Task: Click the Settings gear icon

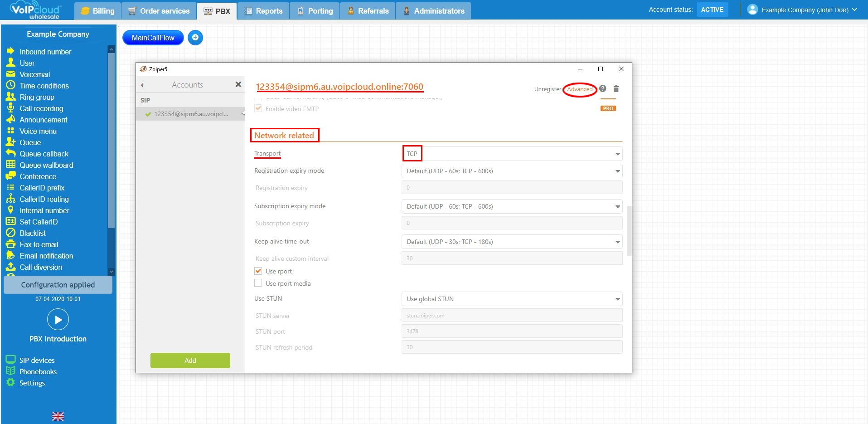Action: click(10, 382)
